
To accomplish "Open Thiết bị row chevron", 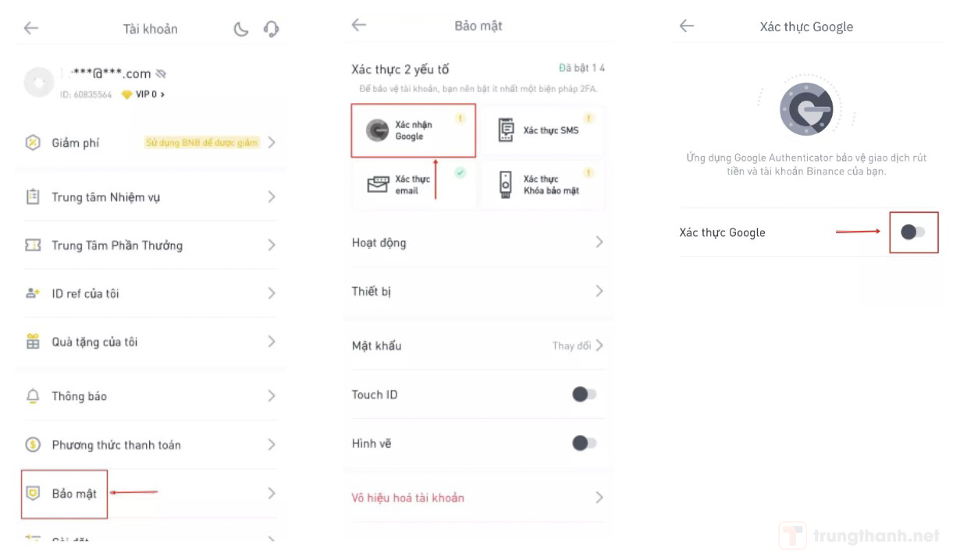I will 599,291.
